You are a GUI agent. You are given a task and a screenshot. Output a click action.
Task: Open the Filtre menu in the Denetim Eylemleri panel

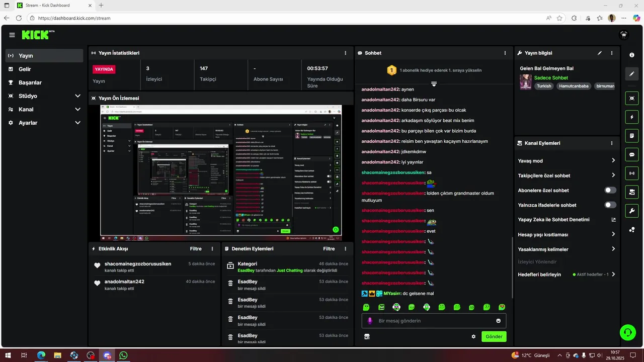[329, 249]
